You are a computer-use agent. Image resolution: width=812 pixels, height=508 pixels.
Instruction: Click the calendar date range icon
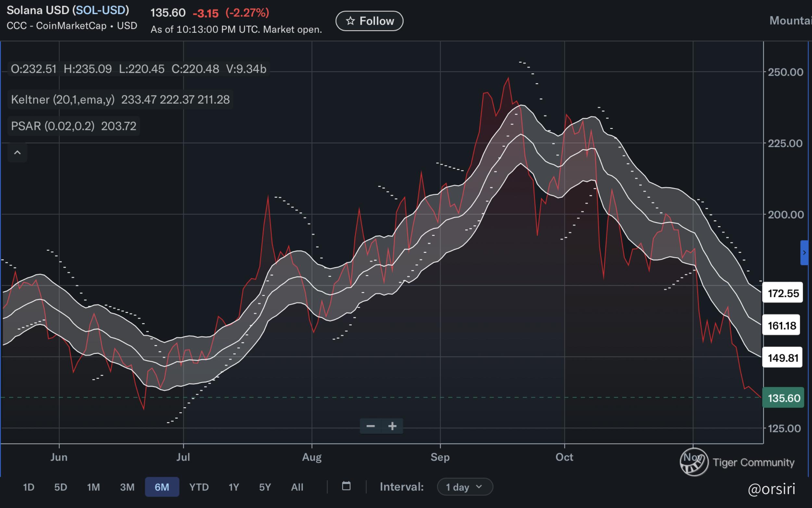346,486
